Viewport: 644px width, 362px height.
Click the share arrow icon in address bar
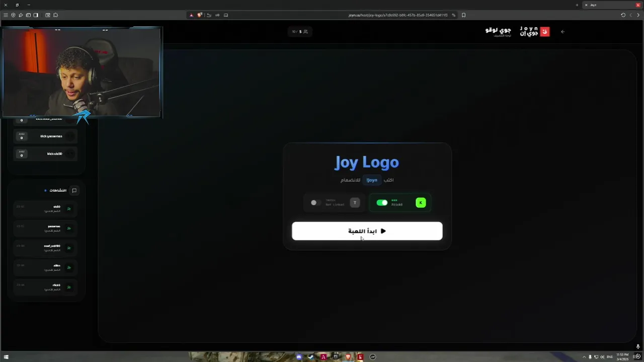[x=209, y=15]
